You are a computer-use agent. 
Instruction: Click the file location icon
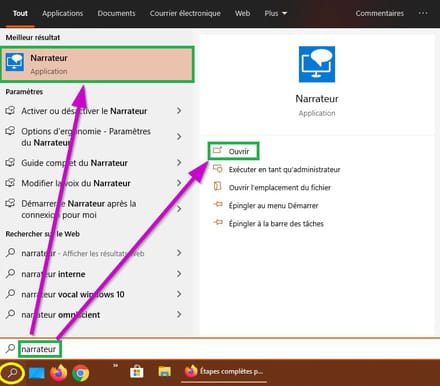[x=217, y=186]
